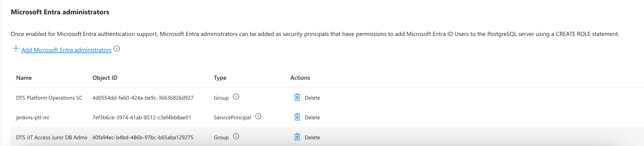Select object ID 40fa94ec-b4bd-486b-97bc-b65aba129275
Viewport: 644px width, 146px height.
pos(143,138)
